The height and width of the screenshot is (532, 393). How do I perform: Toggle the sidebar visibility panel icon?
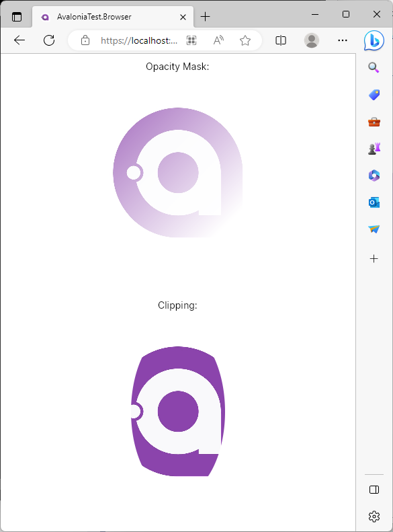374,490
